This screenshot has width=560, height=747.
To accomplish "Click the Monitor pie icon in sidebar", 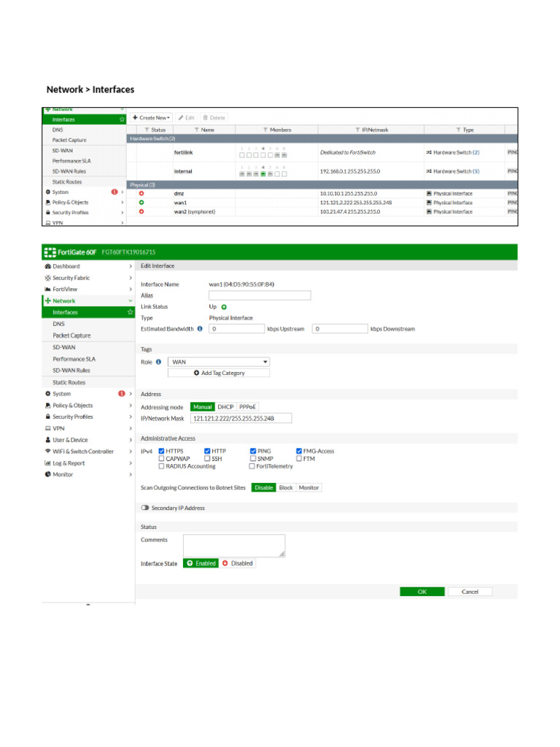I will click(47, 474).
